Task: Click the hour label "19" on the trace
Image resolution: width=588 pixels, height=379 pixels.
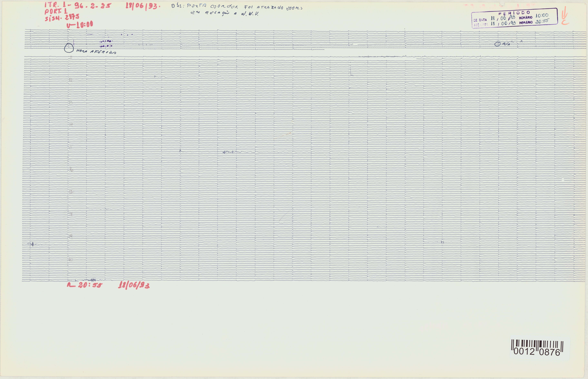Action: point(71,236)
